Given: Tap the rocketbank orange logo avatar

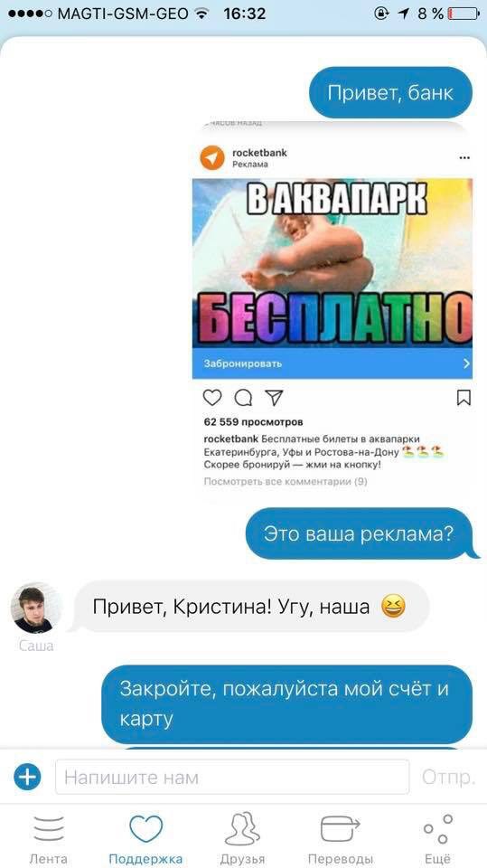Looking at the screenshot, I should coord(212,157).
